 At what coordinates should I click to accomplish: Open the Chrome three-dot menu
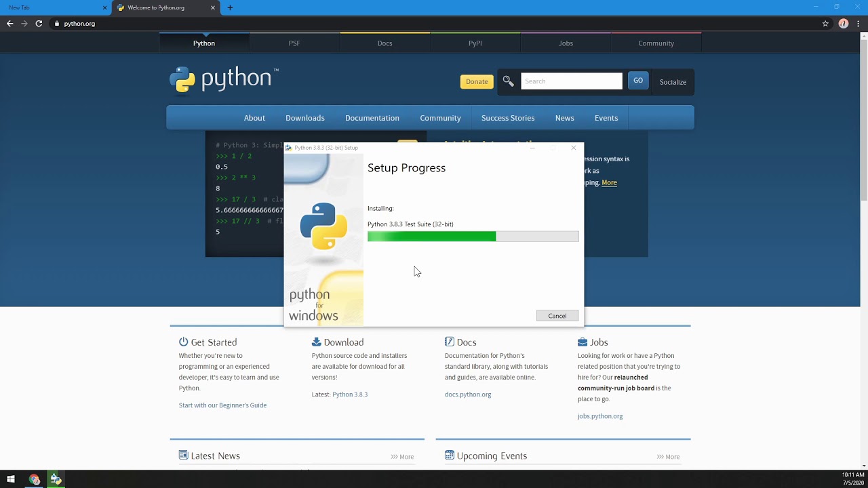[859, 24]
